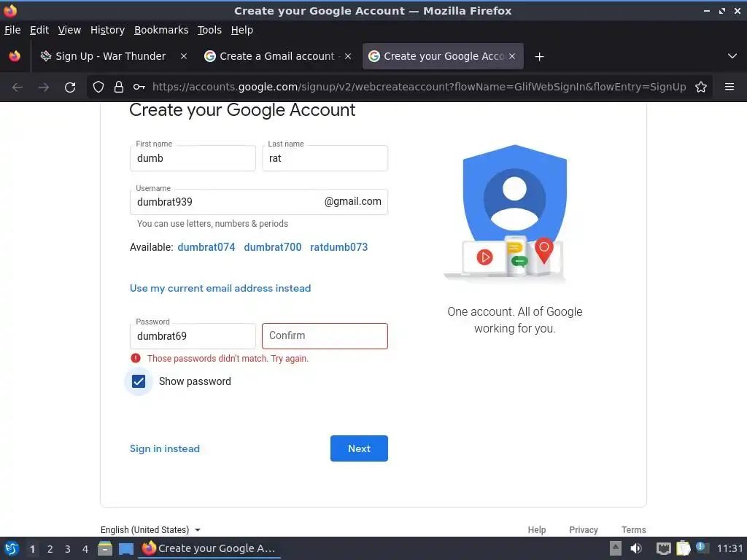Choose suggested username dumbrat700
The width and height of the screenshot is (747, 560).
(273, 247)
